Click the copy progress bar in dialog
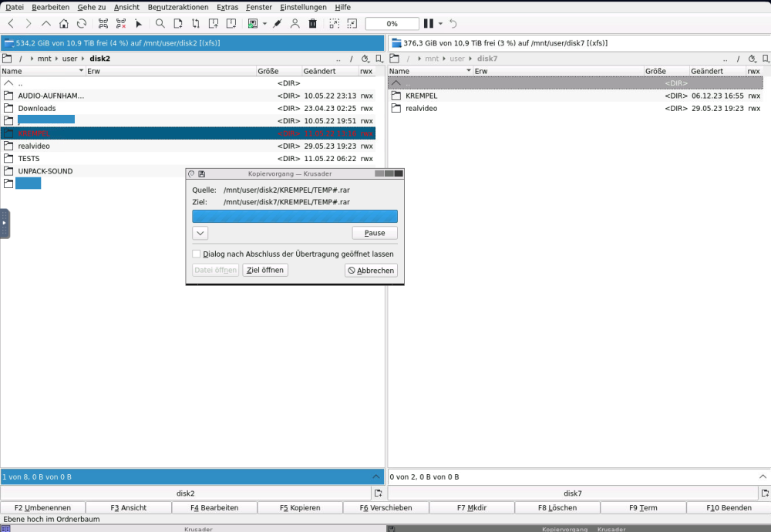The height and width of the screenshot is (532, 771). [x=295, y=217]
